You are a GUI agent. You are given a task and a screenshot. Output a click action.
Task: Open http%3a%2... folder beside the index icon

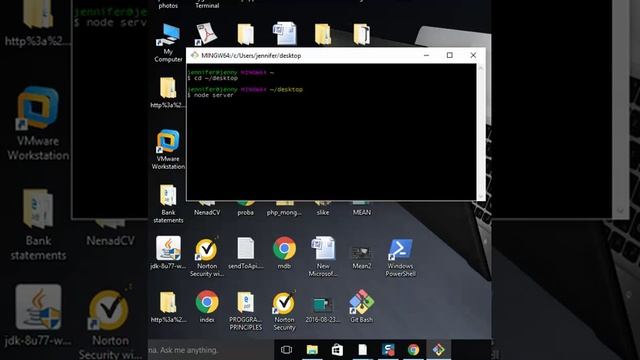168,307
